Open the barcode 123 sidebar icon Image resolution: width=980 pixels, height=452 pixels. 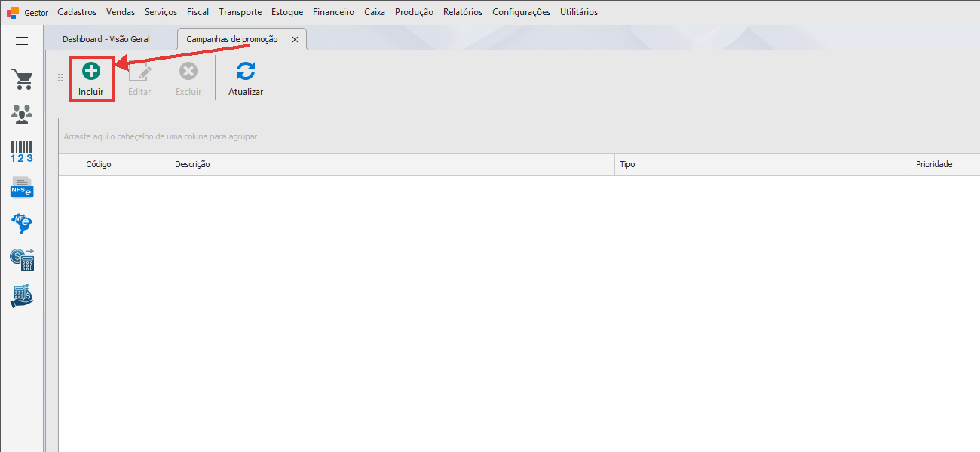pyautogui.click(x=22, y=151)
